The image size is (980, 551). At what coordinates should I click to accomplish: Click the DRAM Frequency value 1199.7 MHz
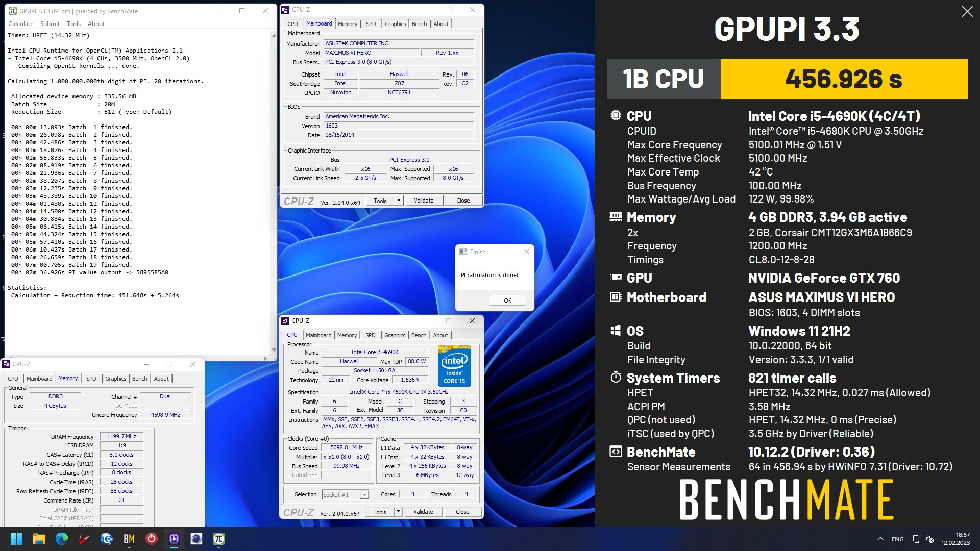tap(122, 437)
